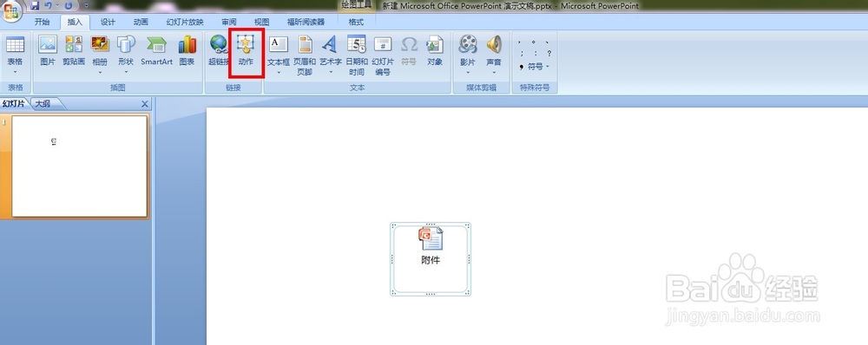The height and width of the screenshot is (345, 868).
Task: Click the 声音 sound icon
Action: pyautogui.click(x=494, y=44)
